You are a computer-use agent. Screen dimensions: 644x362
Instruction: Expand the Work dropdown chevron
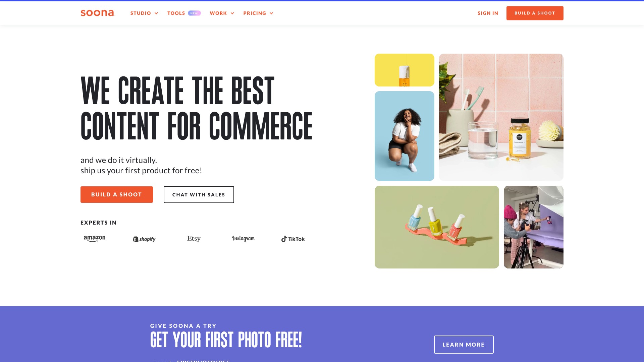point(232,13)
